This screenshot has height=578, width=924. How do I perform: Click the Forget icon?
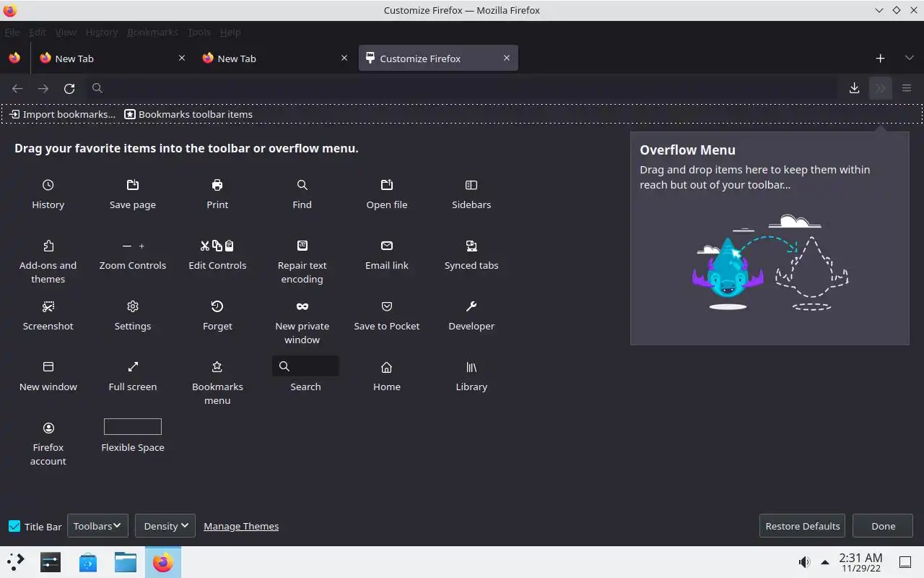[x=217, y=306]
